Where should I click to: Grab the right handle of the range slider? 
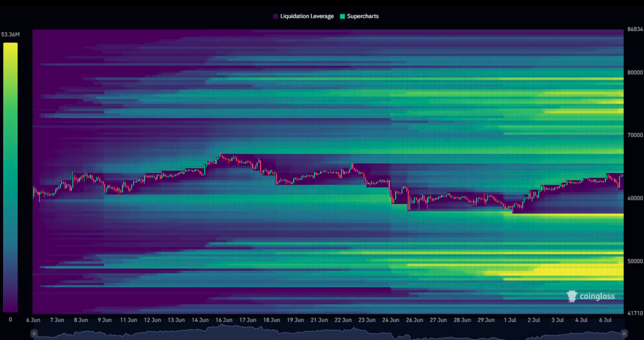[624, 334]
